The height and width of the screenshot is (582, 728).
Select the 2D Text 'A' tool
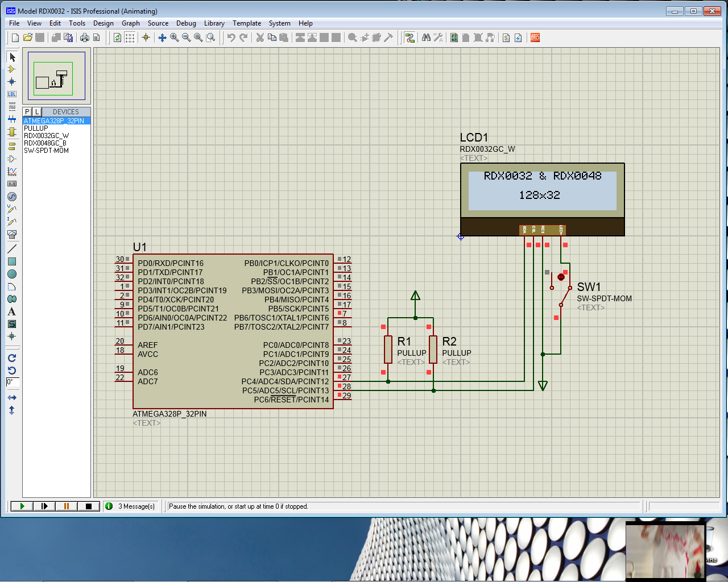(12, 311)
